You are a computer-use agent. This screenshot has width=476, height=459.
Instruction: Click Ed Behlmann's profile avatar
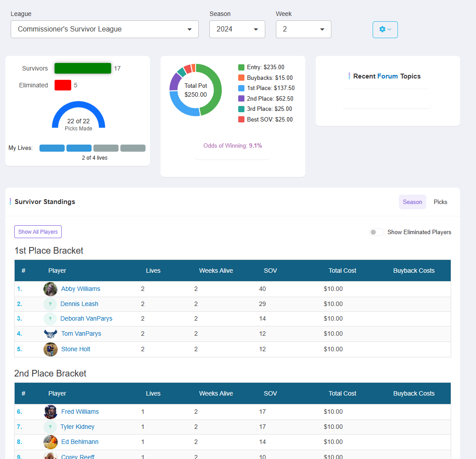pyautogui.click(x=51, y=442)
